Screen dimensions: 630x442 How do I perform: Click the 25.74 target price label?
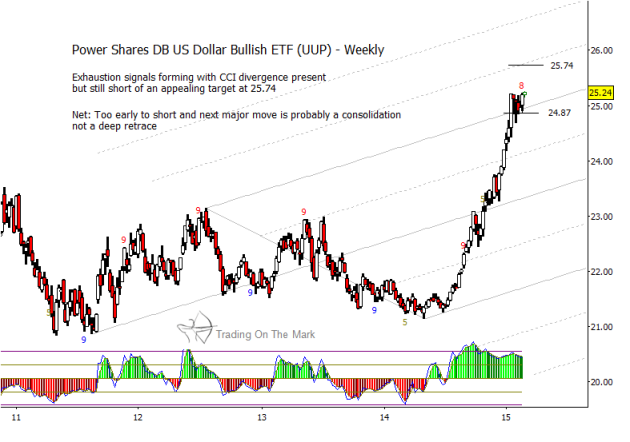pos(562,65)
